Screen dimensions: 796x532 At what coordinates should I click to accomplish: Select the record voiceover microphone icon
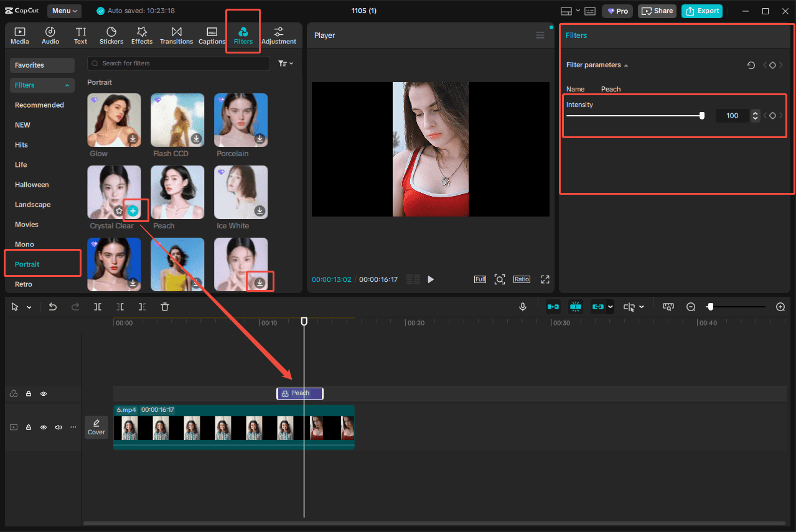click(x=522, y=306)
